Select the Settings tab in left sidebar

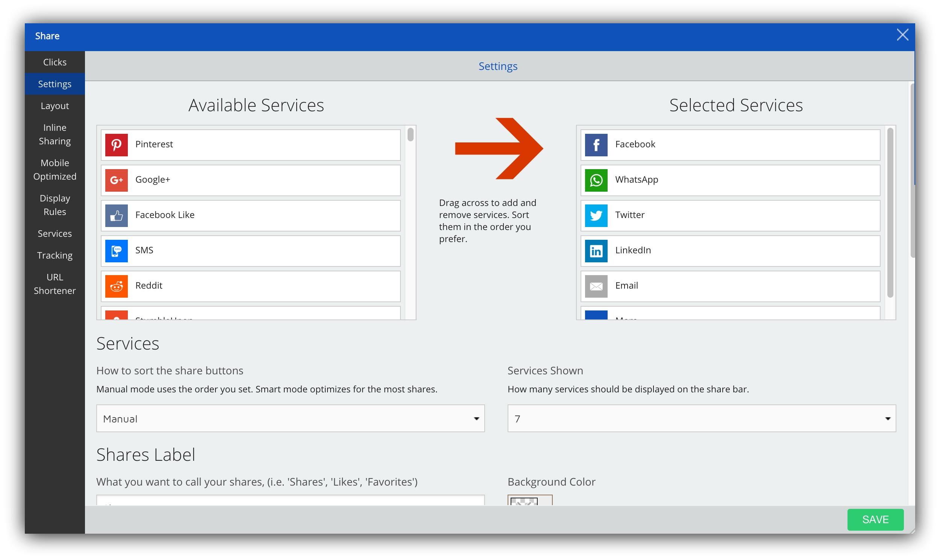pos(54,83)
